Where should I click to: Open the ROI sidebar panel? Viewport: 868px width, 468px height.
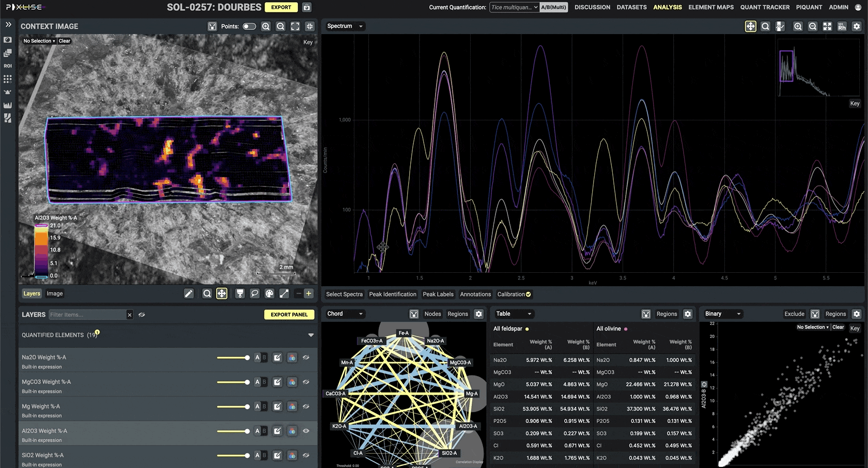pyautogui.click(x=8, y=66)
